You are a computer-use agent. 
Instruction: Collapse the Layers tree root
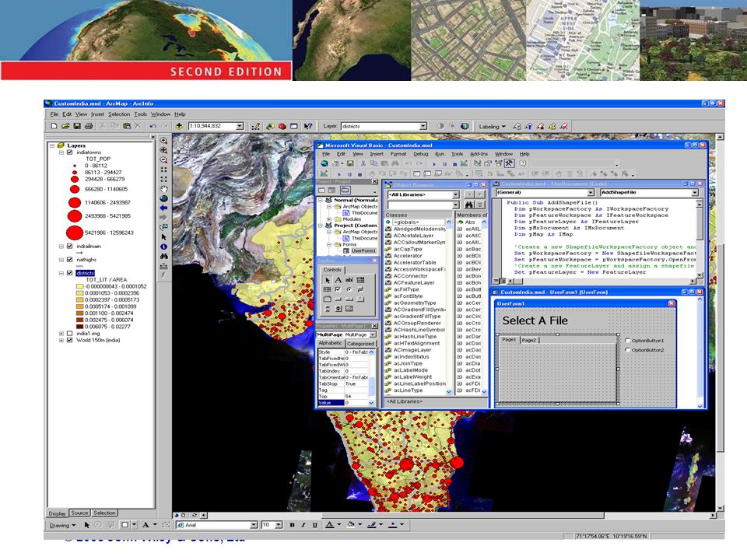click(x=52, y=145)
